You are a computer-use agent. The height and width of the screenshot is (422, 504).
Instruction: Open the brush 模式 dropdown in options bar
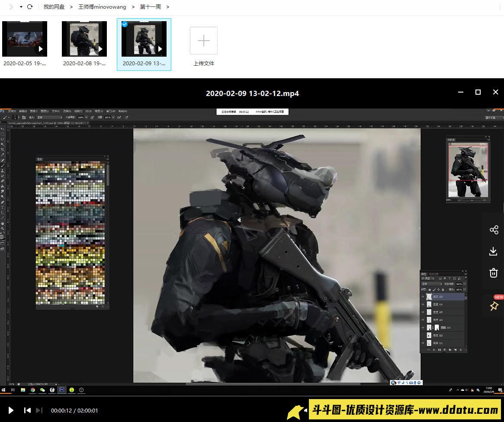click(x=49, y=118)
